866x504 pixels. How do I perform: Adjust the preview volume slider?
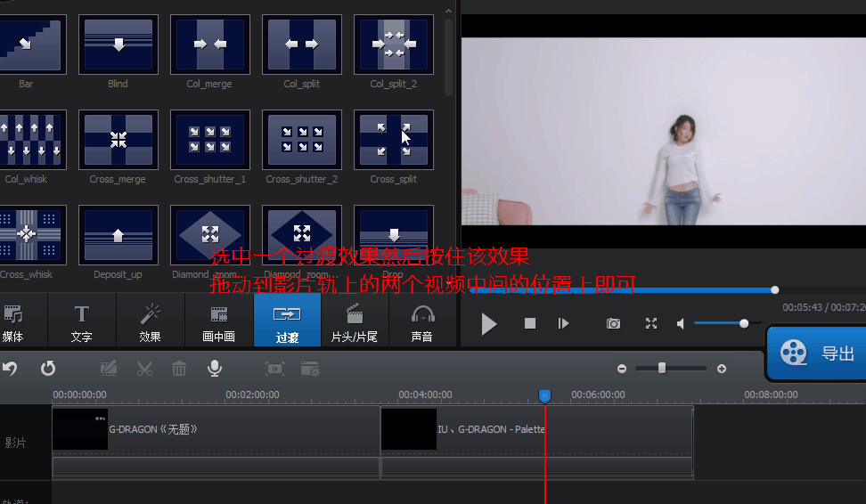(x=727, y=323)
